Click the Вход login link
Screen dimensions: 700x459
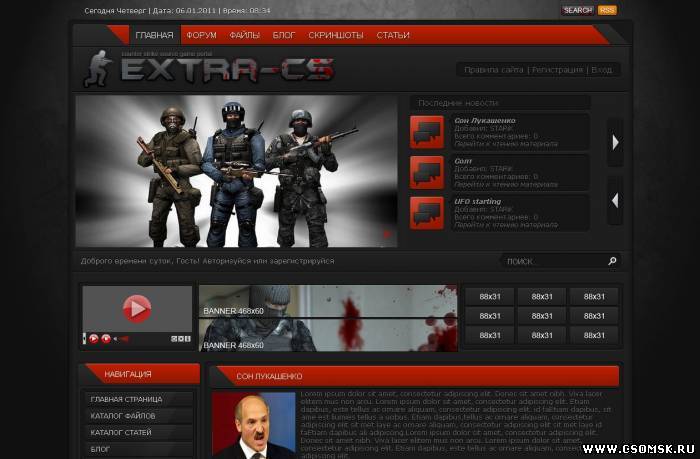602,70
